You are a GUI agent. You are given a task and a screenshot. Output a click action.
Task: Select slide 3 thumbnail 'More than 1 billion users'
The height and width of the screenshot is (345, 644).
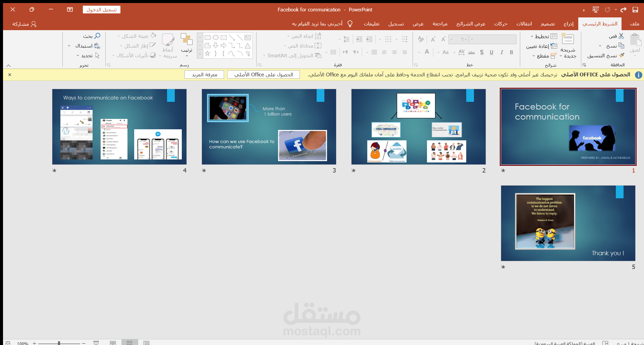269,127
